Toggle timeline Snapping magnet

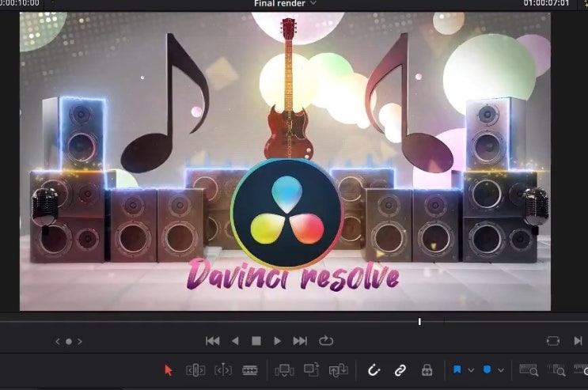click(374, 370)
